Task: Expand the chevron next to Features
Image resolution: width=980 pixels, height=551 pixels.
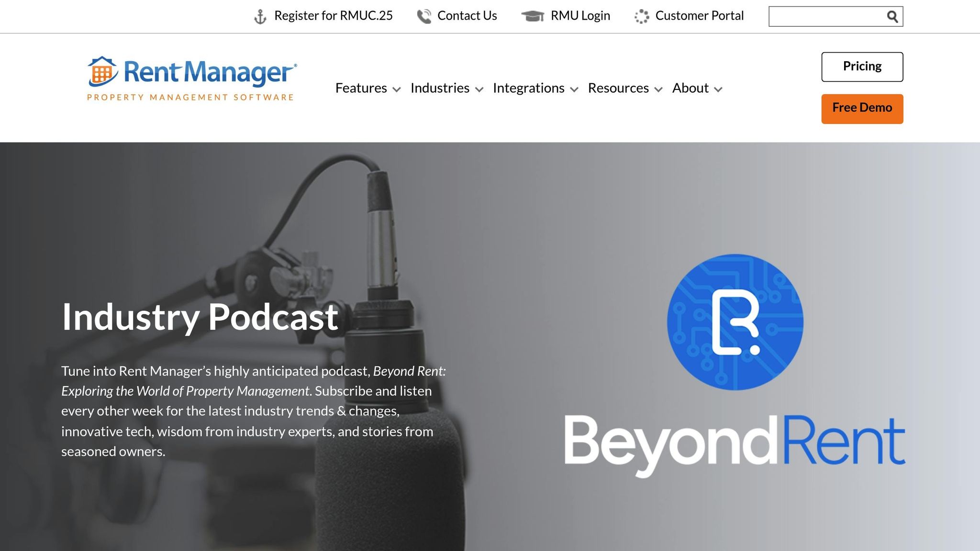Action: (396, 89)
